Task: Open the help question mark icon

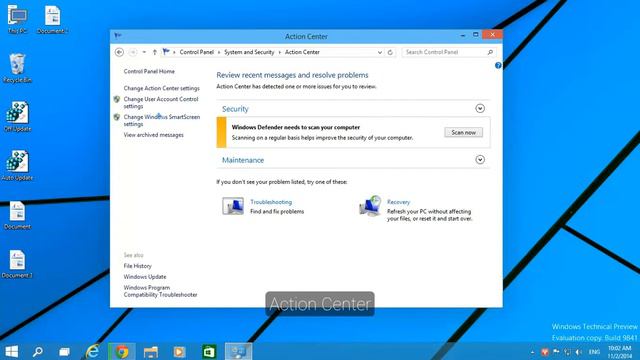Action: pyautogui.click(x=498, y=65)
